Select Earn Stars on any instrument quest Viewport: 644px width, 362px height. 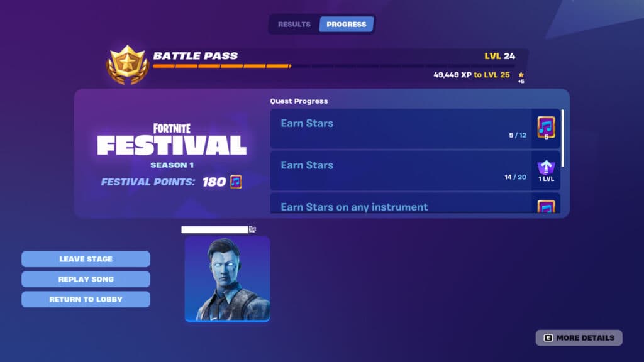click(x=415, y=203)
